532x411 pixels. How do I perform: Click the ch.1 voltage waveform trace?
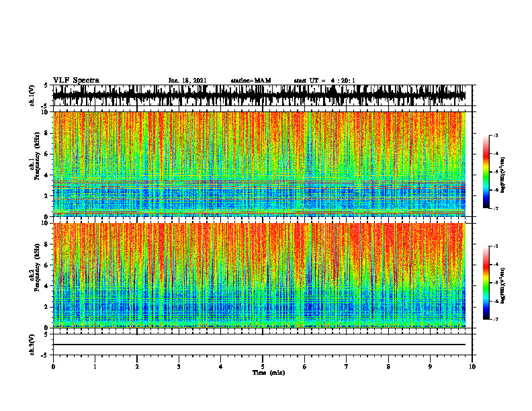(x=259, y=95)
